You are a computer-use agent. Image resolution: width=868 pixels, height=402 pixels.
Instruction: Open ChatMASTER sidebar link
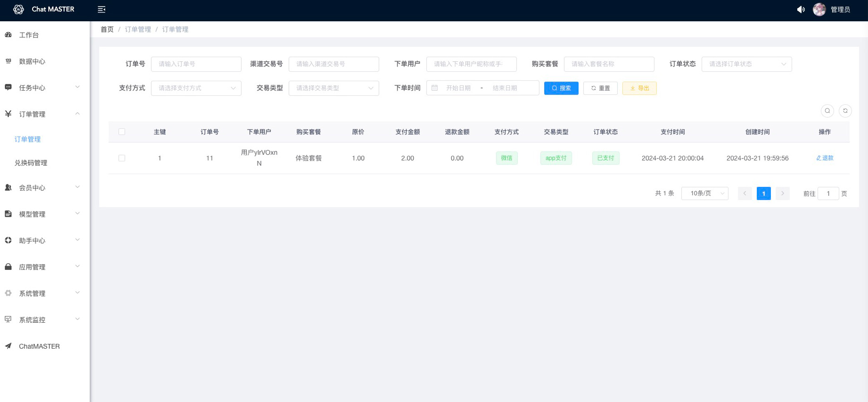click(x=45, y=346)
